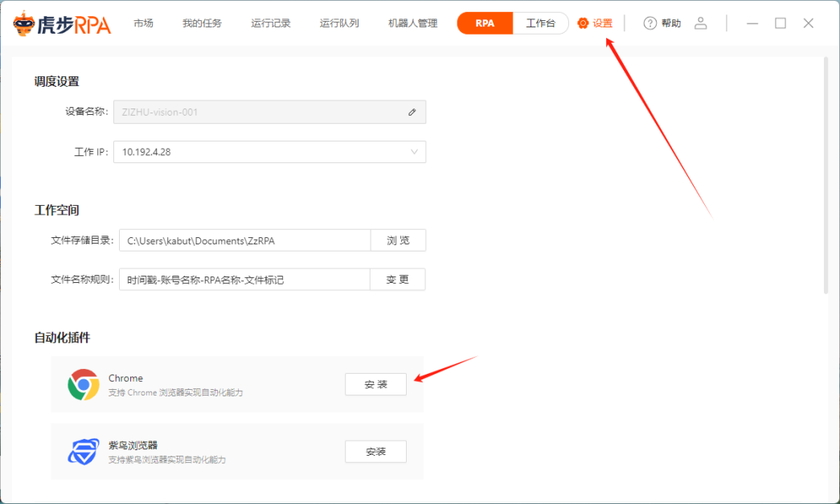Open the user account icon
Viewport: 840px width, 504px height.
click(701, 23)
